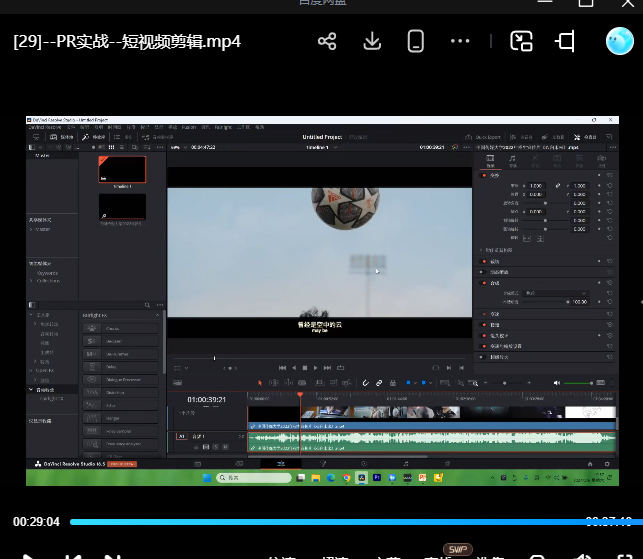Select the Timeline 1 thumbnail in media pool

click(x=122, y=169)
